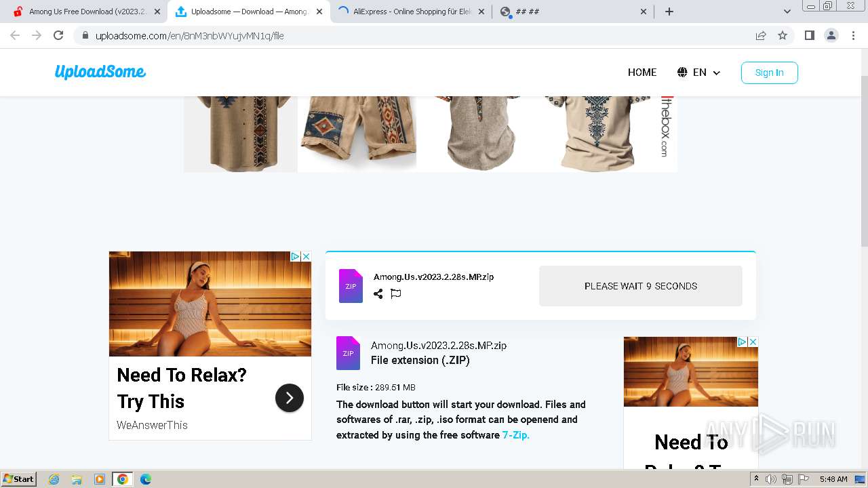This screenshot has width=868, height=488.
Task: Click the sauna image in right ad
Action: tap(691, 371)
